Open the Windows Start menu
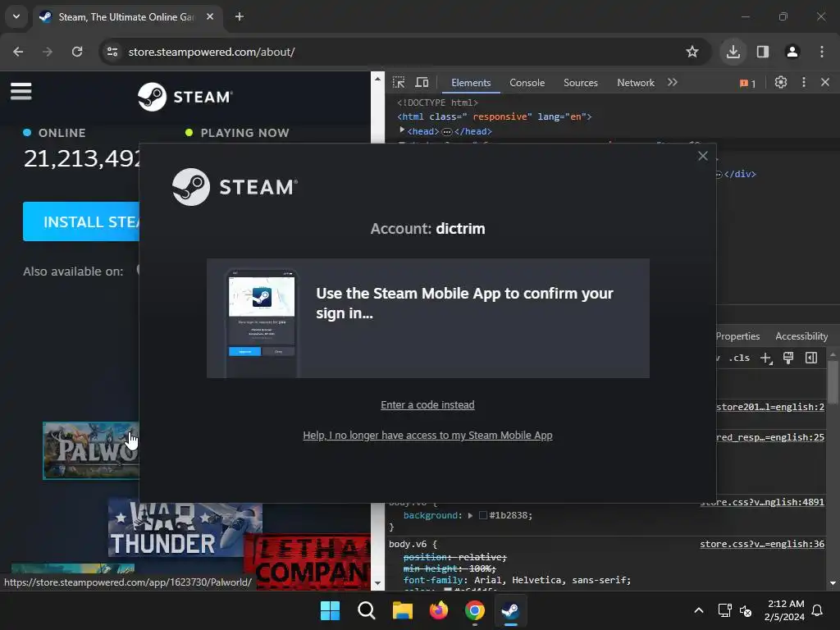This screenshot has height=630, width=840. click(330, 610)
